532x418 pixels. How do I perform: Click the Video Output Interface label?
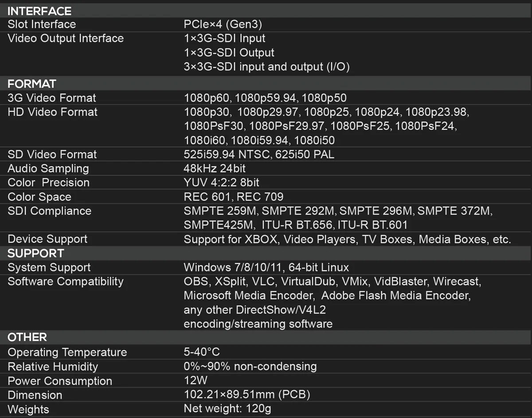coord(66,39)
